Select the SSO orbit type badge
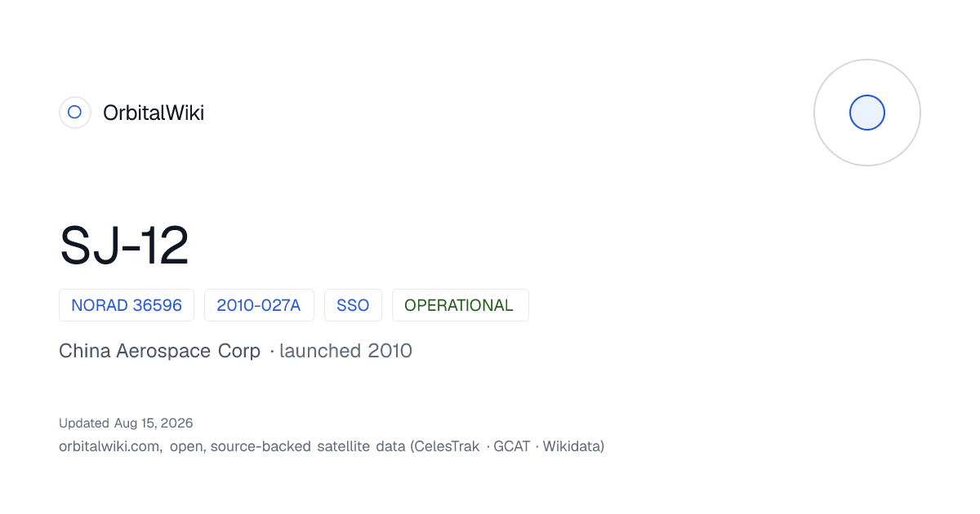The image size is (980, 514). tap(353, 305)
